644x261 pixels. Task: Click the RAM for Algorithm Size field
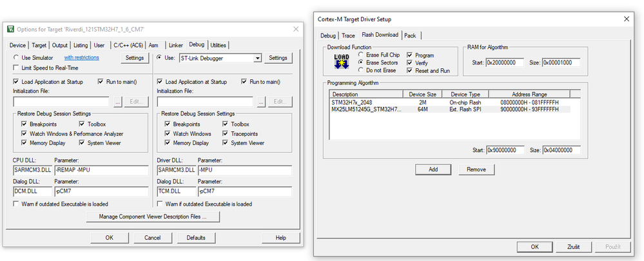tap(561, 63)
